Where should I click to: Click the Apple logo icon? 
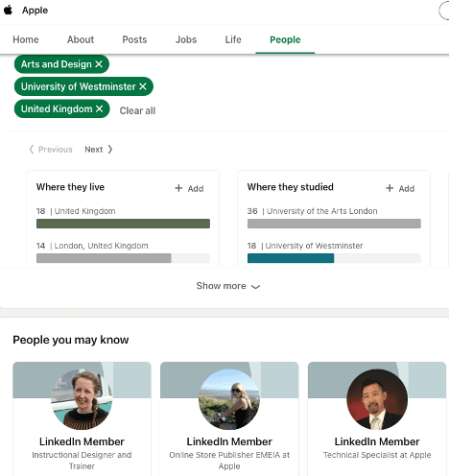[x=8, y=10]
